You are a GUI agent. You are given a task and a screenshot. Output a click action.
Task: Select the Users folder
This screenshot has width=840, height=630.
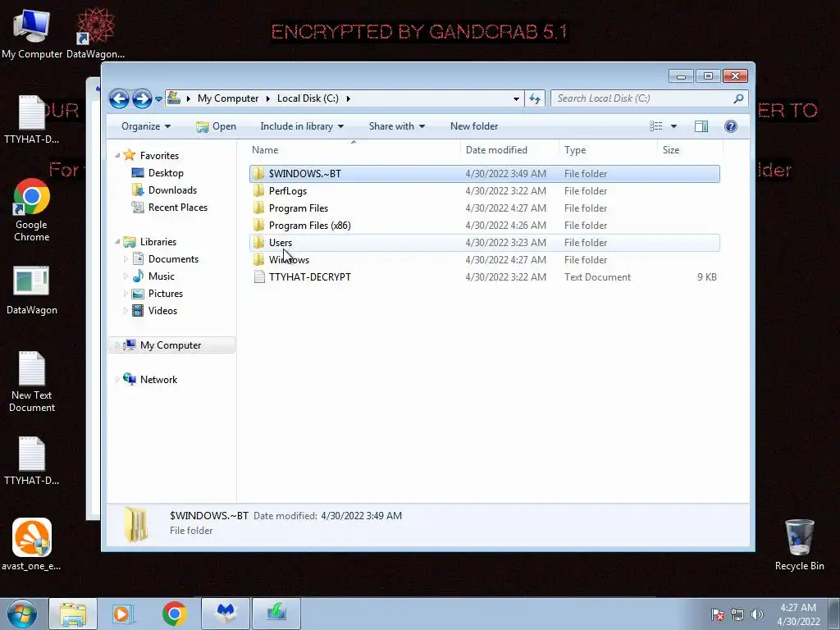484,243
